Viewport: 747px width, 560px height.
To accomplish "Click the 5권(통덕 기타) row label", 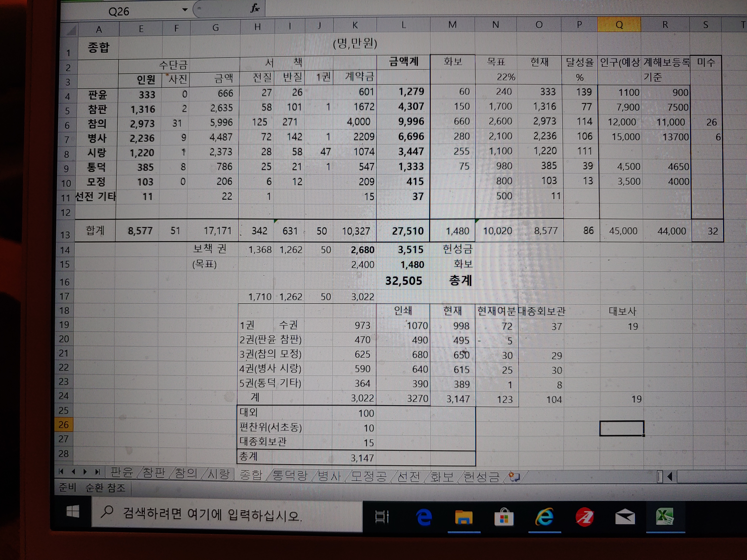I will tap(270, 383).
